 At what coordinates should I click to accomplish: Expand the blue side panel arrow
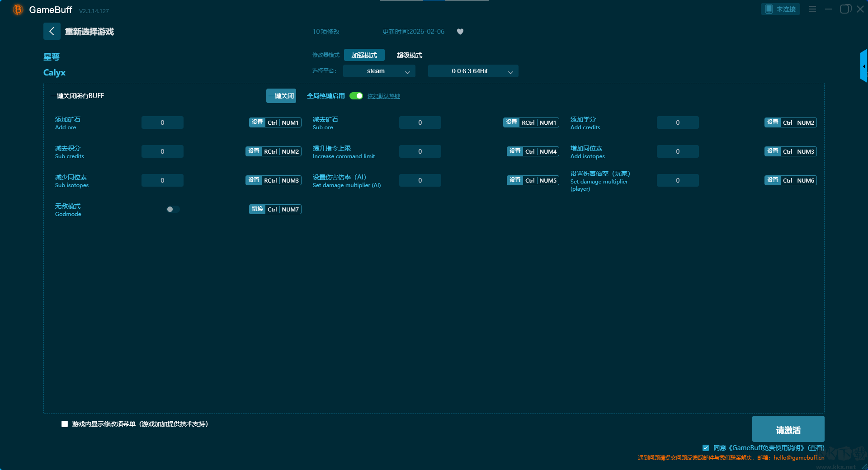(x=863, y=66)
